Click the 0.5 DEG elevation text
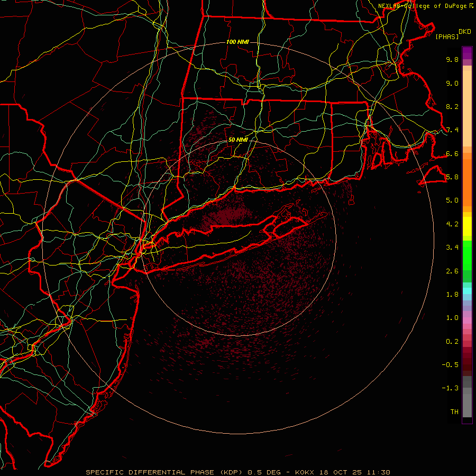The image size is (476, 476). pos(265,472)
